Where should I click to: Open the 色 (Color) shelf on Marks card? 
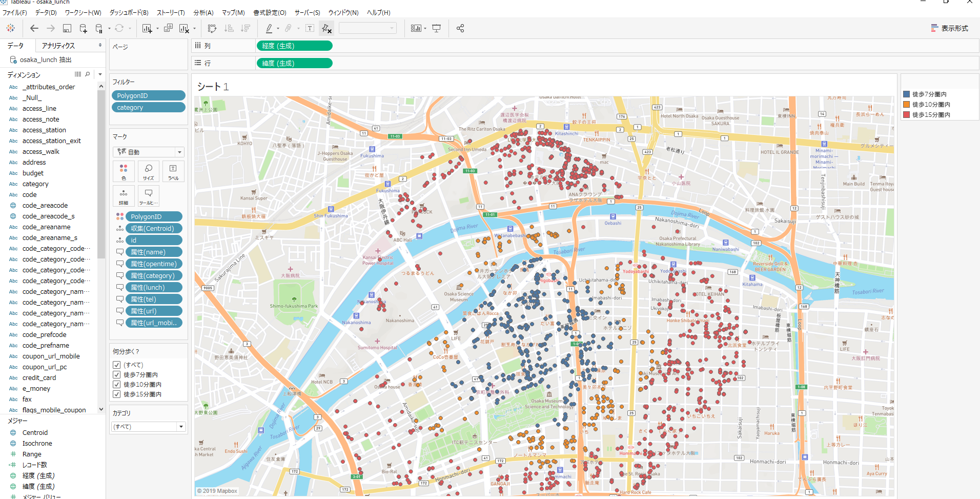click(x=124, y=171)
